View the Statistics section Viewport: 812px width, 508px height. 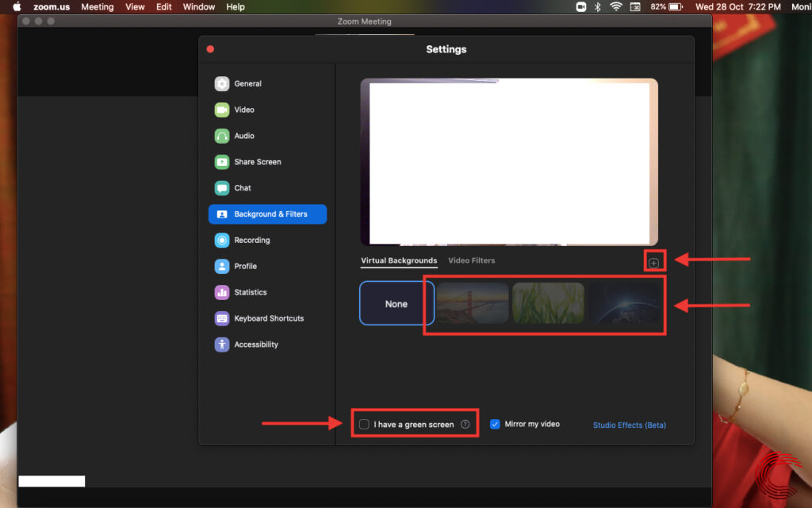coord(241,292)
